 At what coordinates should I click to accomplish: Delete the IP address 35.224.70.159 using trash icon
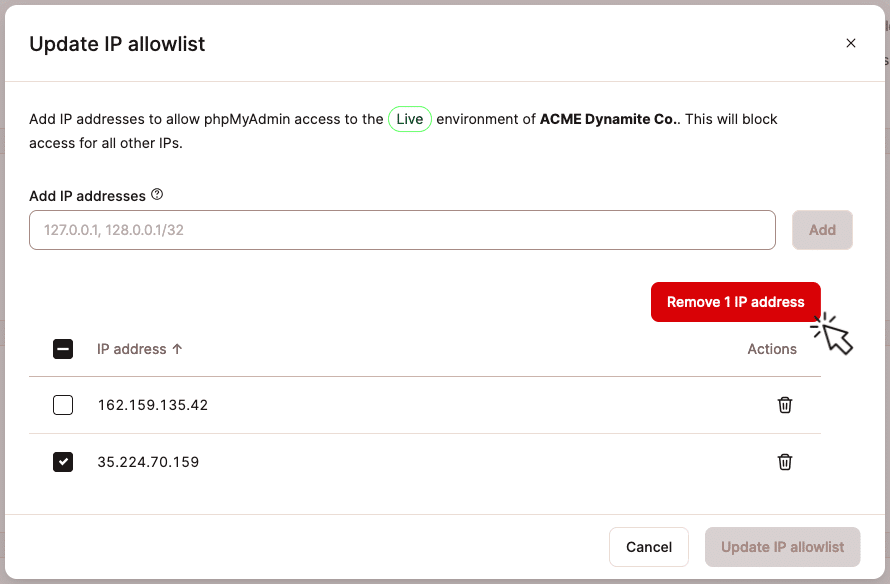[785, 462]
